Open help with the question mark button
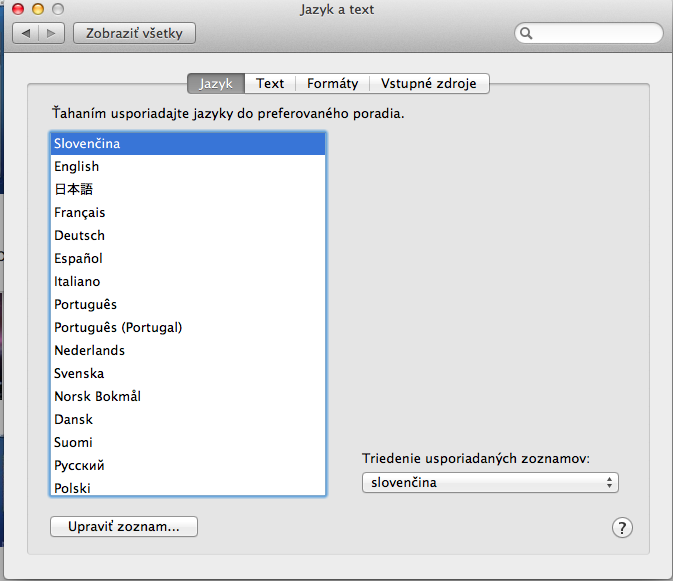673x581 pixels. pos(622,527)
